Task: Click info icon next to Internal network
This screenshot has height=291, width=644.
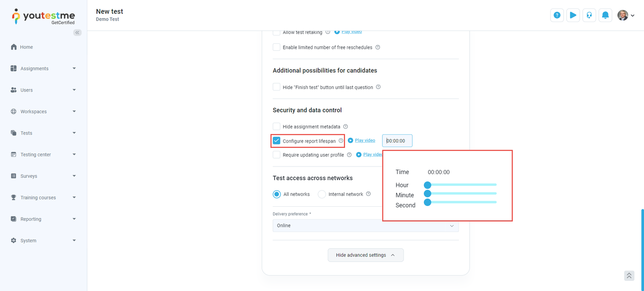Action: pyautogui.click(x=368, y=194)
